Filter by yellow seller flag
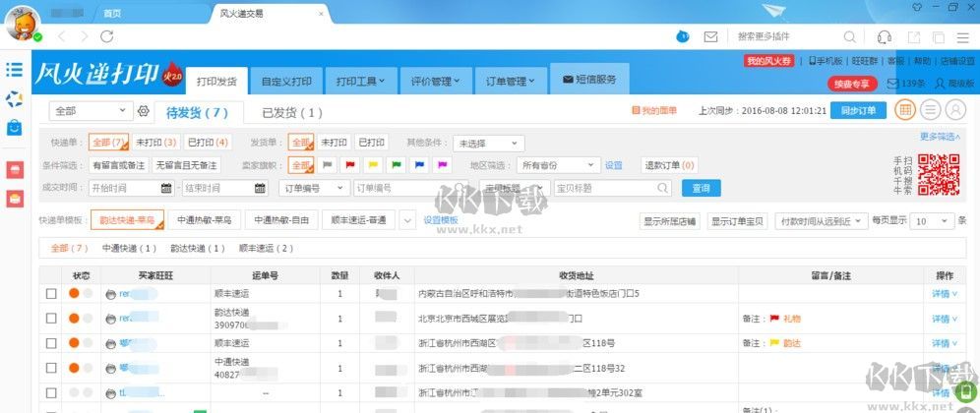The image size is (980, 413). pyautogui.click(x=374, y=165)
